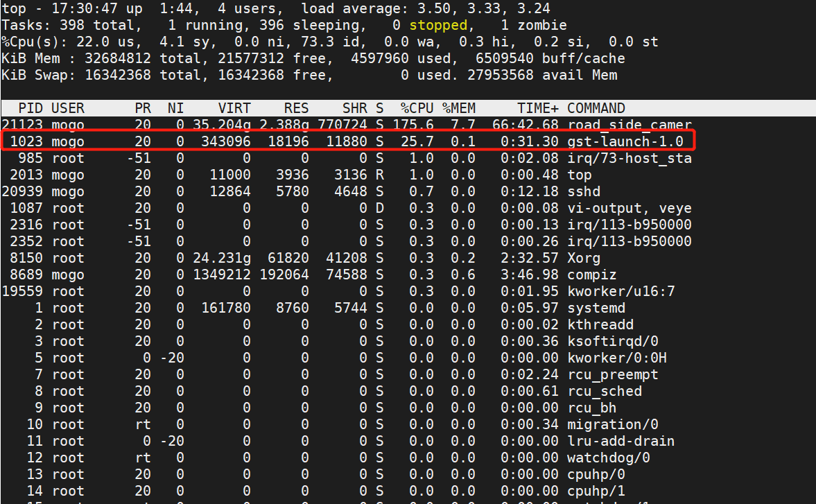Click the %CPU column header
The image size is (816, 504).
(x=417, y=108)
